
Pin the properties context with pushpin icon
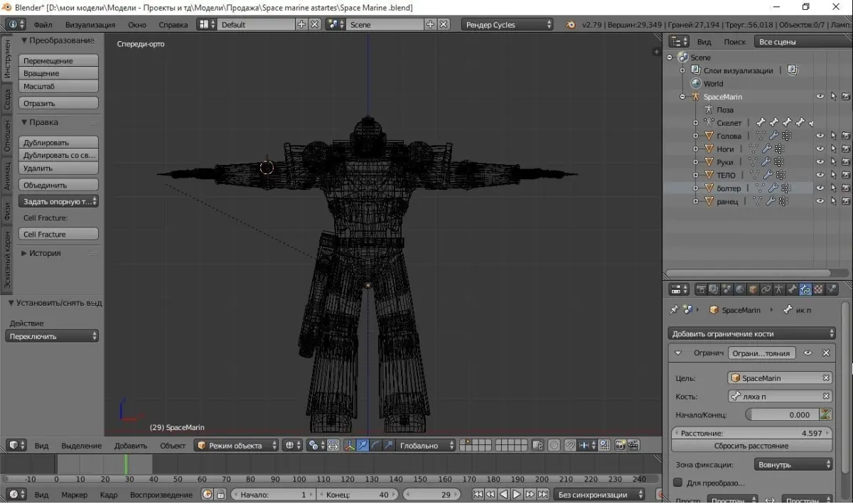[x=674, y=310]
